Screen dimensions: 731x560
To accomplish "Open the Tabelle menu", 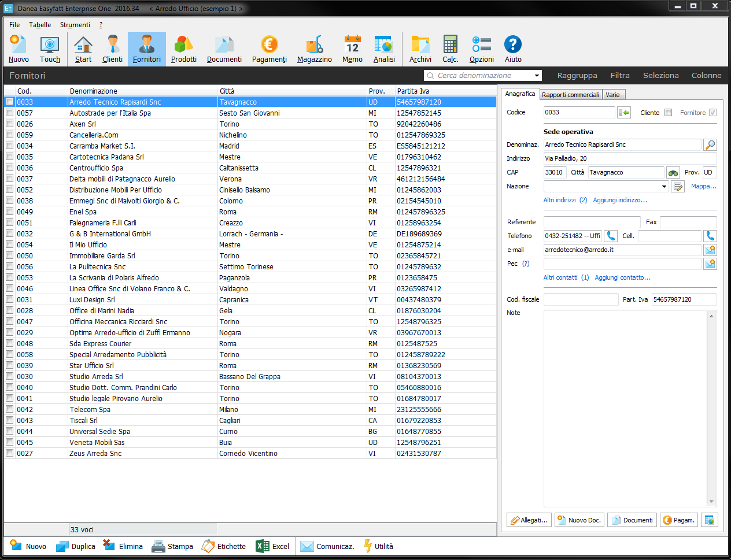I will click(x=40, y=25).
